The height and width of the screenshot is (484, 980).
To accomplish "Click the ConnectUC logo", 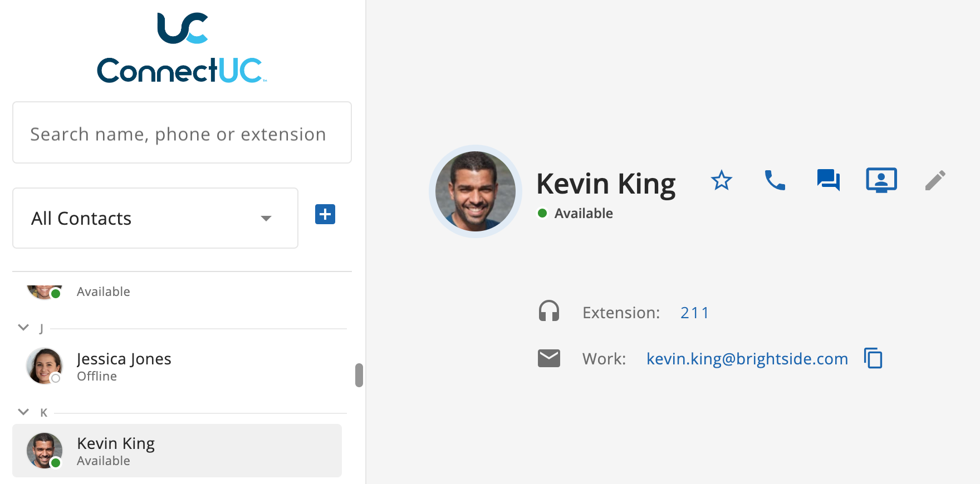I will (x=182, y=48).
